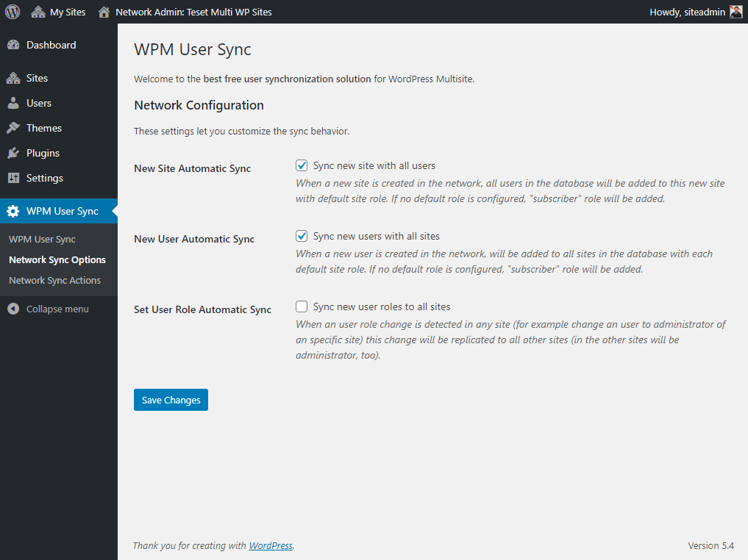This screenshot has height=560, width=748.
Task: Follow the WordPress footer link
Action: point(271,546)
